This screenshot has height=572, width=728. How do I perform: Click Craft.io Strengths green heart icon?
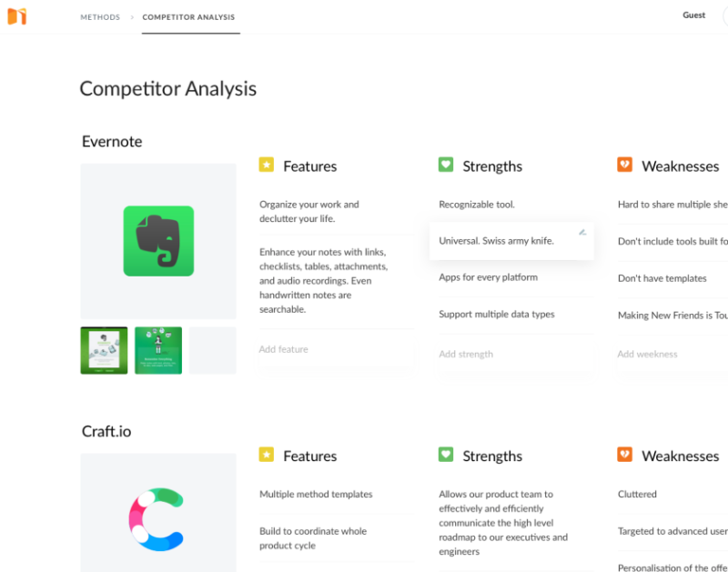446,455
